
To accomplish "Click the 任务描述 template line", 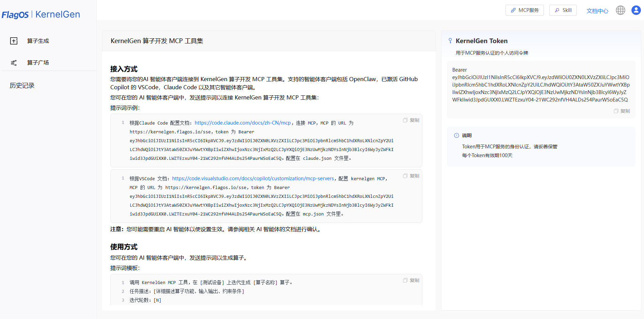I will (x=187, y=291).
